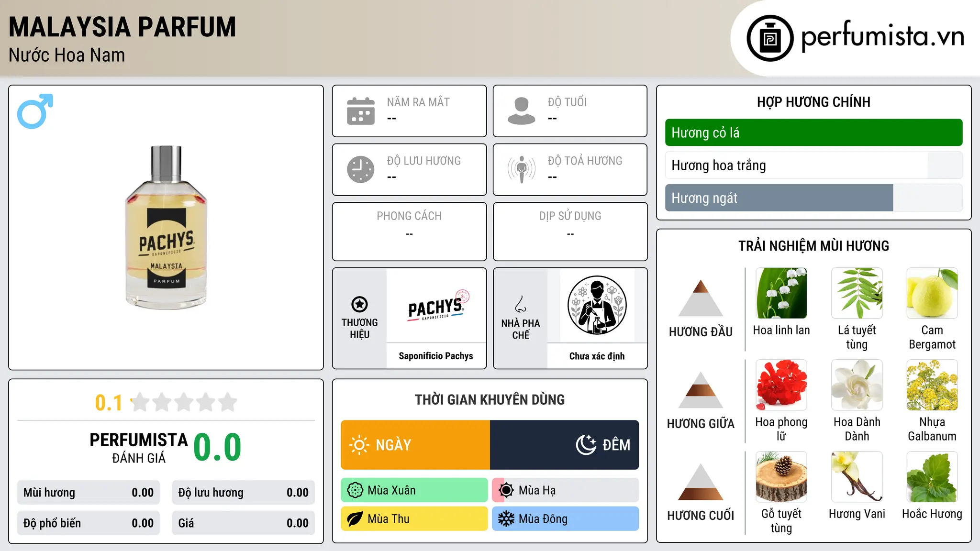Click the Chưa xác định perfumer label

[597, 356]
